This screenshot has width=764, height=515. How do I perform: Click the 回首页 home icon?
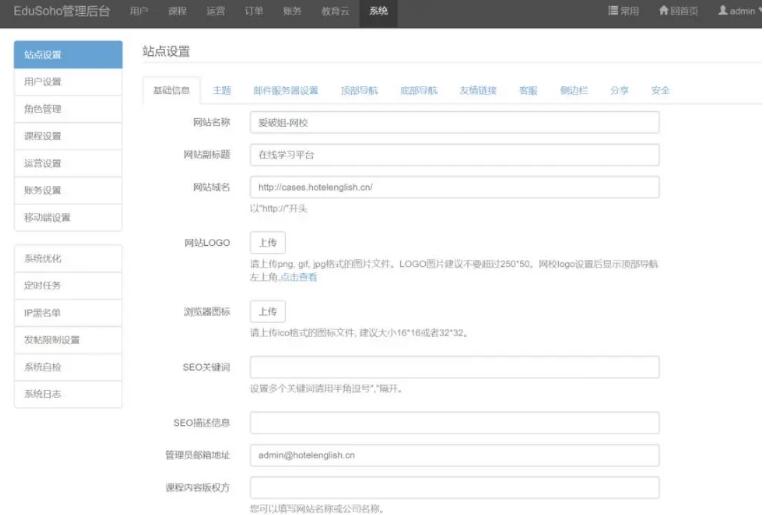click(x=664, y=11)
